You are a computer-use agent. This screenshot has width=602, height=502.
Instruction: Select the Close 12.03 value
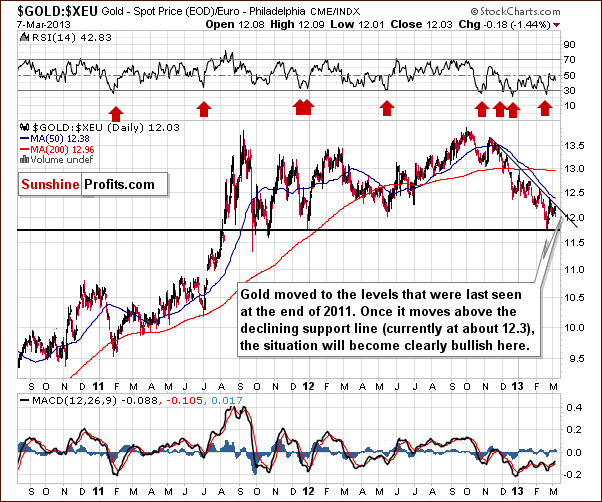[x=421, y=25]
